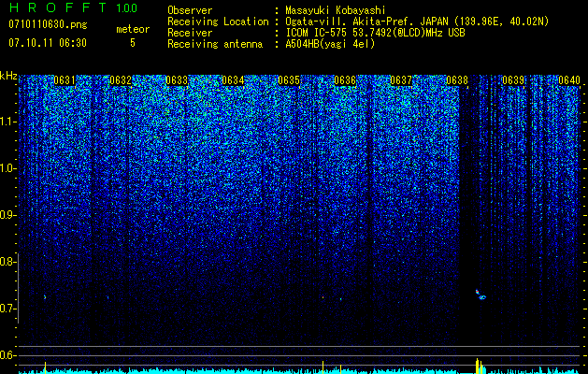Click the bright meteor echo after 0638
This screenshot has width=588, height=374.
click(x=480, y=295)
